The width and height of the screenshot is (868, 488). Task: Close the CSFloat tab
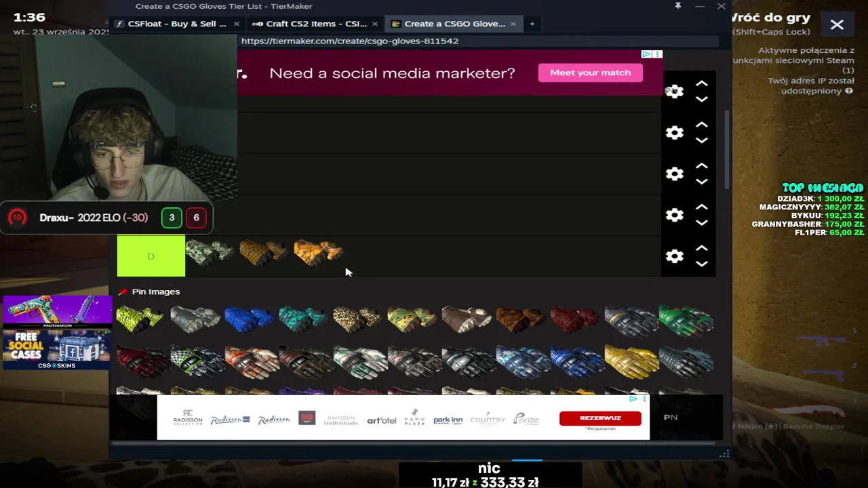[237, 24]
